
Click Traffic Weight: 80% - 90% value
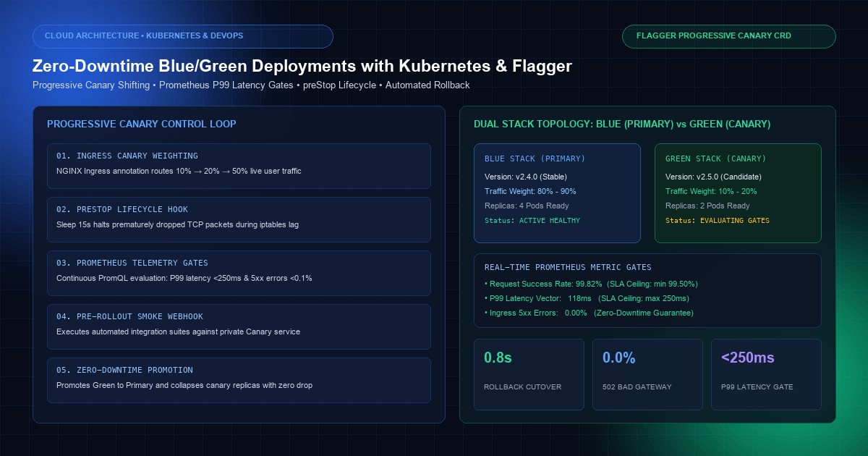tap(530, 191)
